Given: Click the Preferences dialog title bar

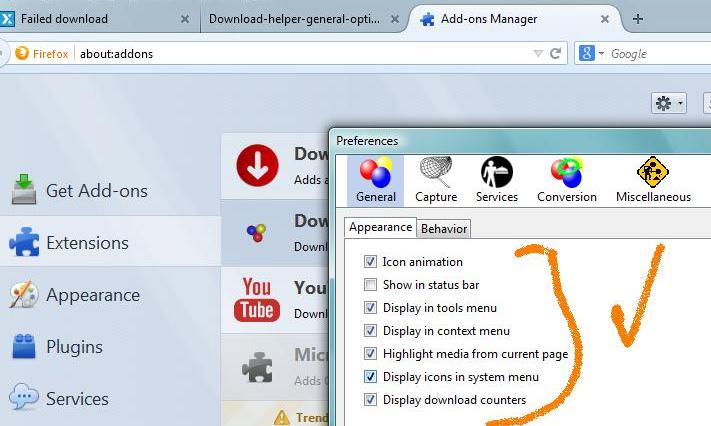Looking at the screenshot, I should tap(521, 141).
